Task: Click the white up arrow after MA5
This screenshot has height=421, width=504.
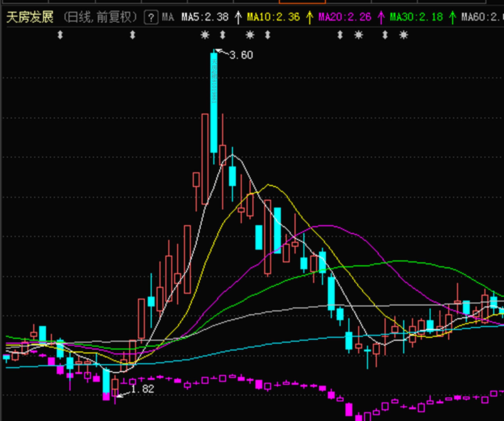Action: pyautogui.click(x=238, y=18)
